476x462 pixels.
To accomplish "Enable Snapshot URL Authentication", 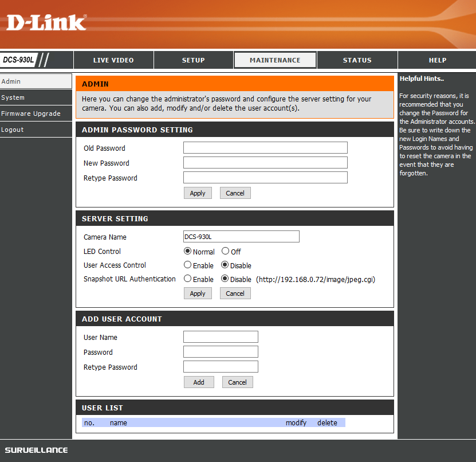I will tap(188, 279).
